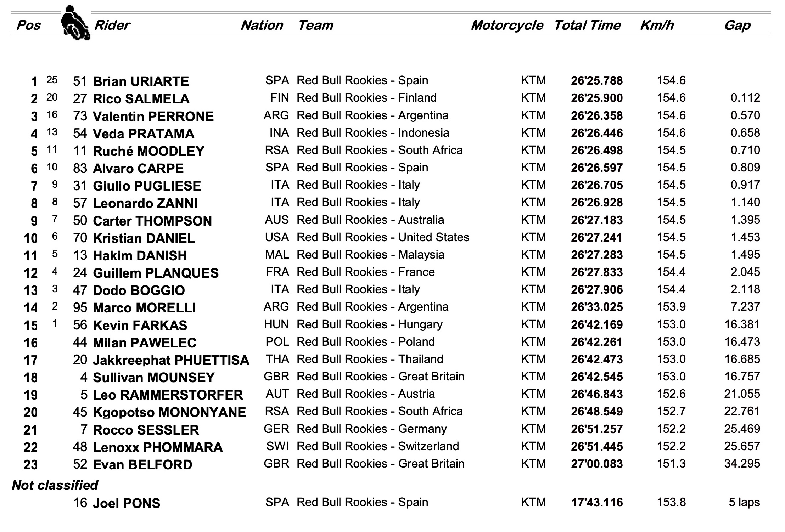This screenshot has width=785, height=532.
Task: Click Evan BELFORD's total time 27'00.083
Action: 597,464
